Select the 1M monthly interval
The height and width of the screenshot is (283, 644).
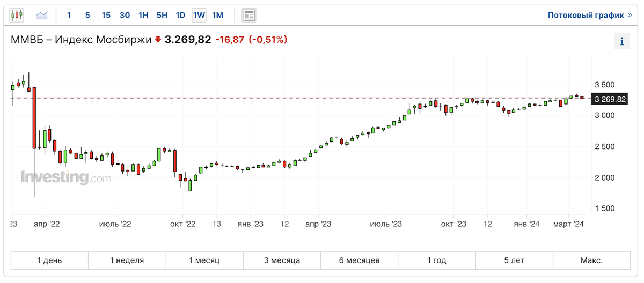click(x=217, y=15)
